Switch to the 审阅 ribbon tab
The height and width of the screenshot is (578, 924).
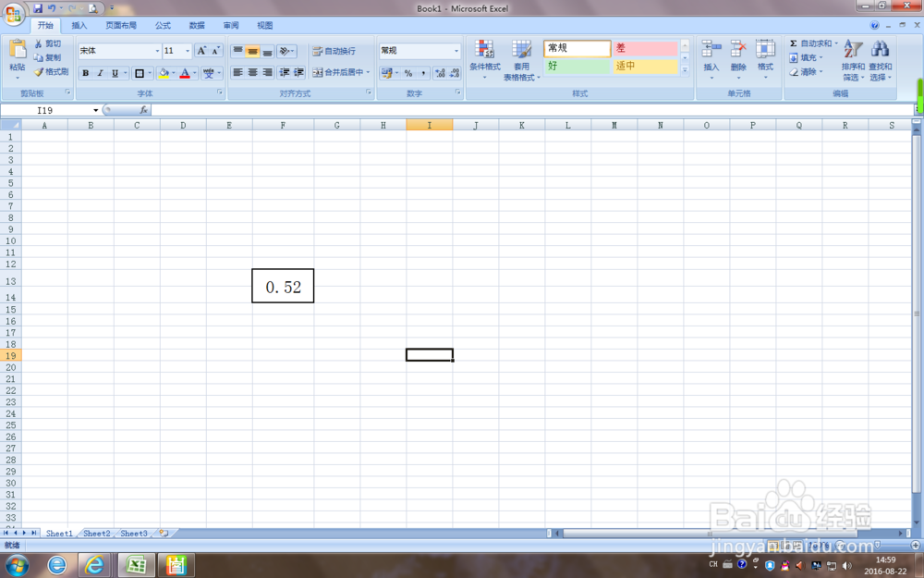coord(231,25)
